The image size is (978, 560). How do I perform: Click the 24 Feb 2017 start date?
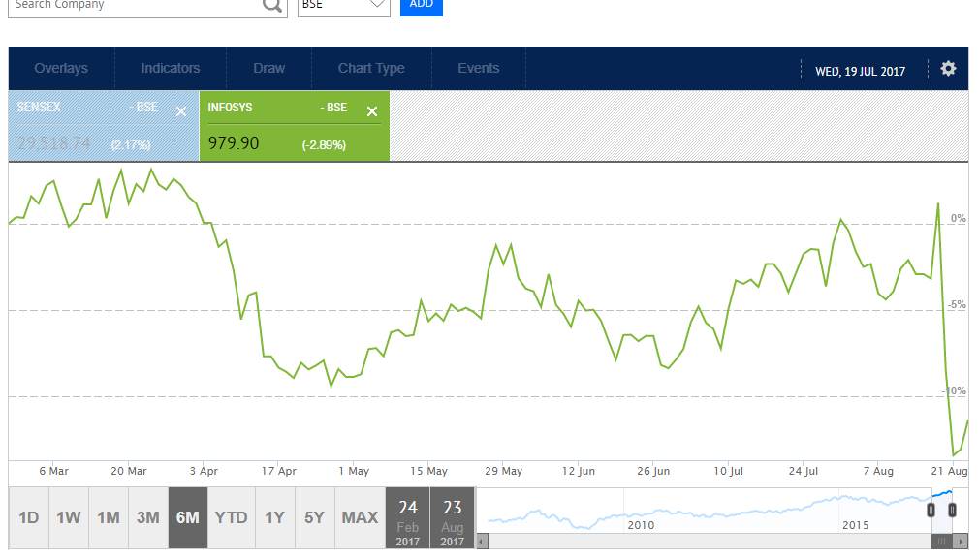(408, 520)
